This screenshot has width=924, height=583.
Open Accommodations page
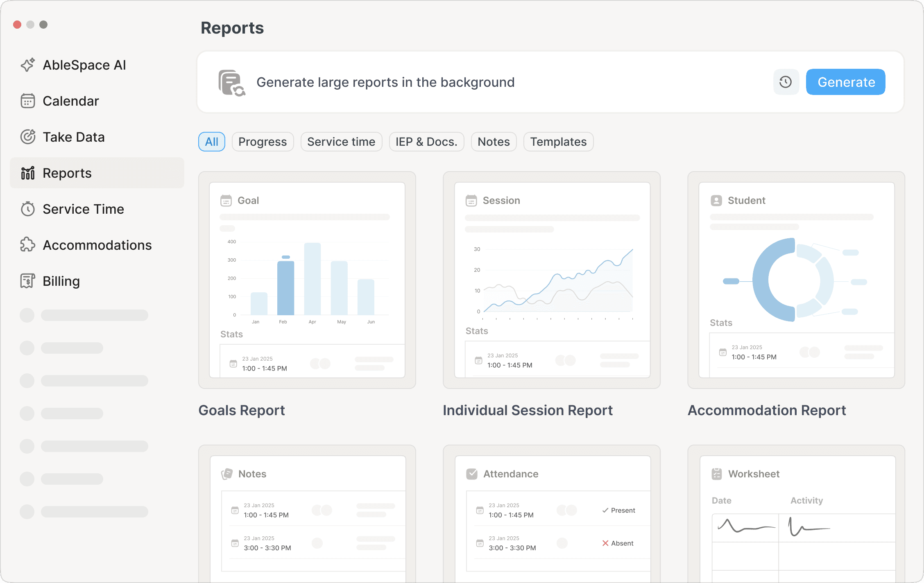[x=97, y=245]
